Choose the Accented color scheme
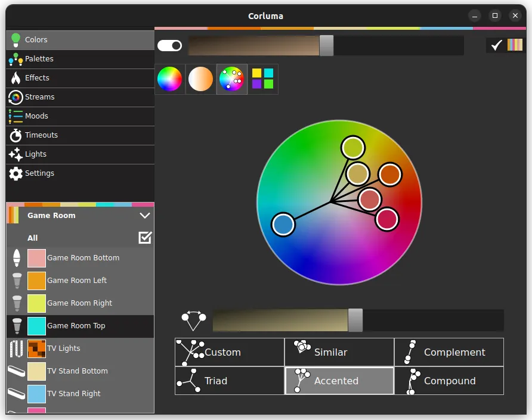Screen dimensions: 532x420 (x=339, y=381)
